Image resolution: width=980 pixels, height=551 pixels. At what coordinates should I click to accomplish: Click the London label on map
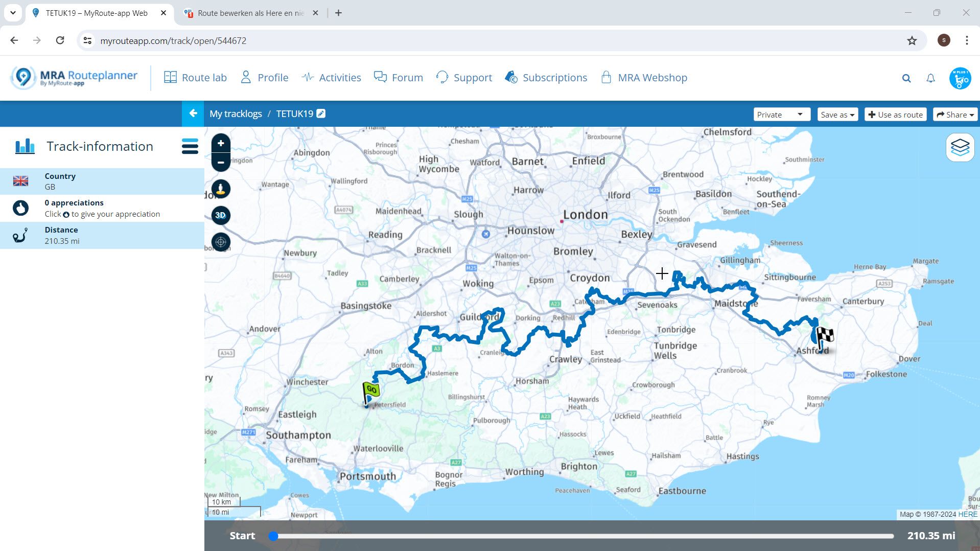point(586,215)
